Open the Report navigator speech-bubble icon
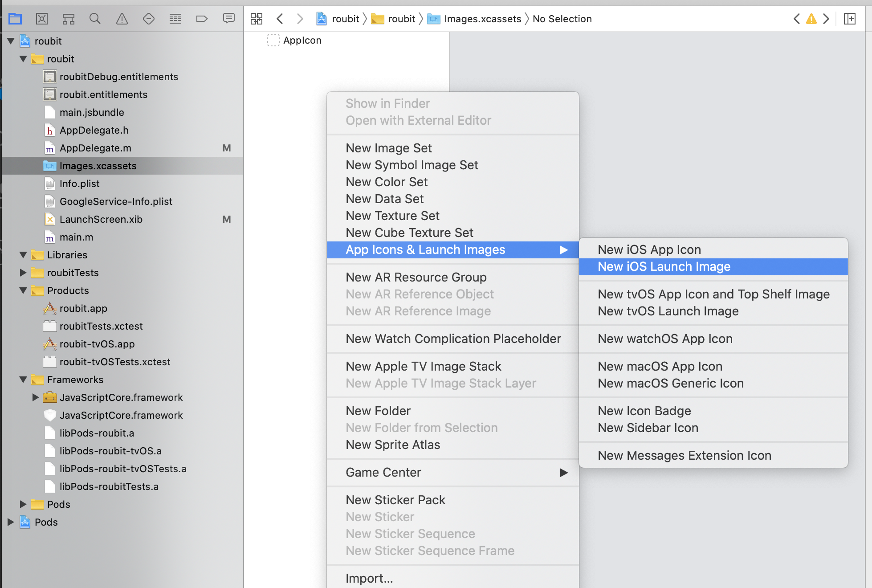The image size is (872, 588). (228, 19)
